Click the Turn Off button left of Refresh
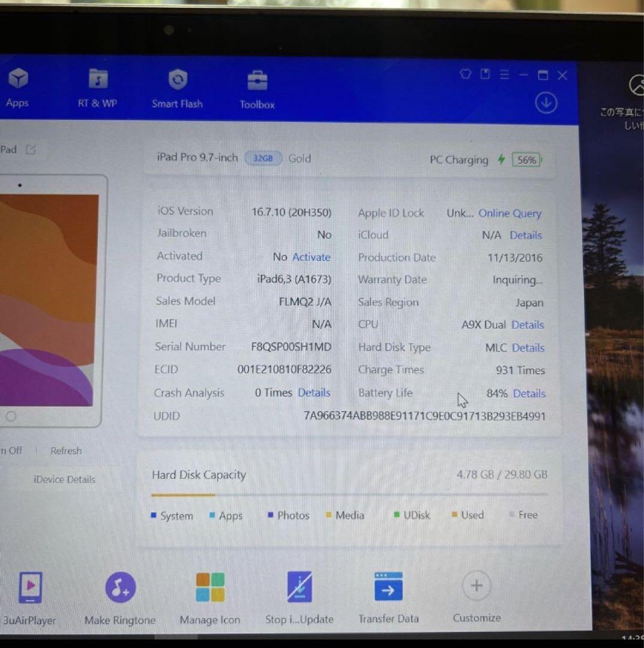The image size is (644, 648). (11, 450)
